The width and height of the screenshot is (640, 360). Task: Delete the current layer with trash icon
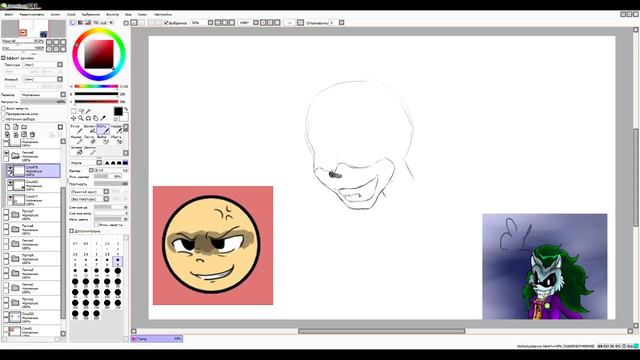coord(32,134)
